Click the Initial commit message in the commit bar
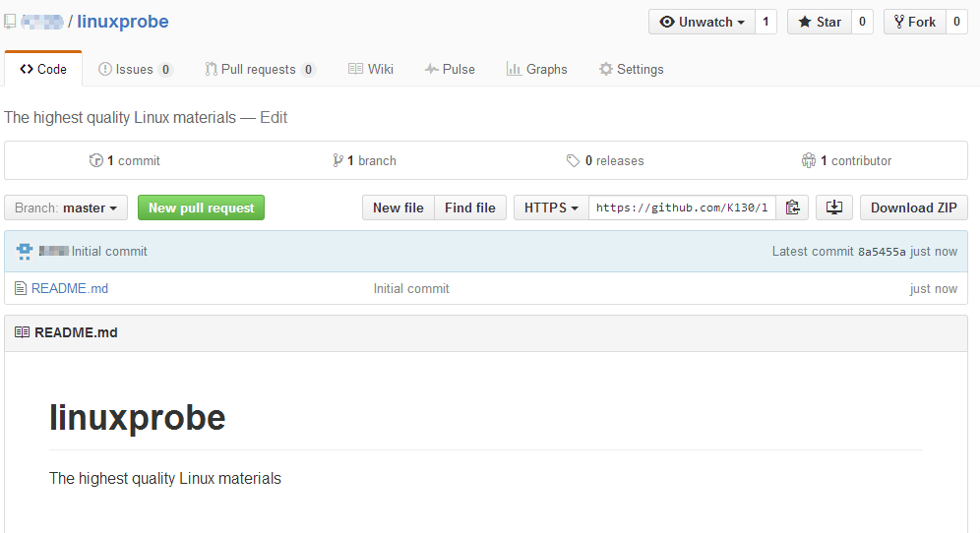 pyautogui.click(x=109, y=251)
